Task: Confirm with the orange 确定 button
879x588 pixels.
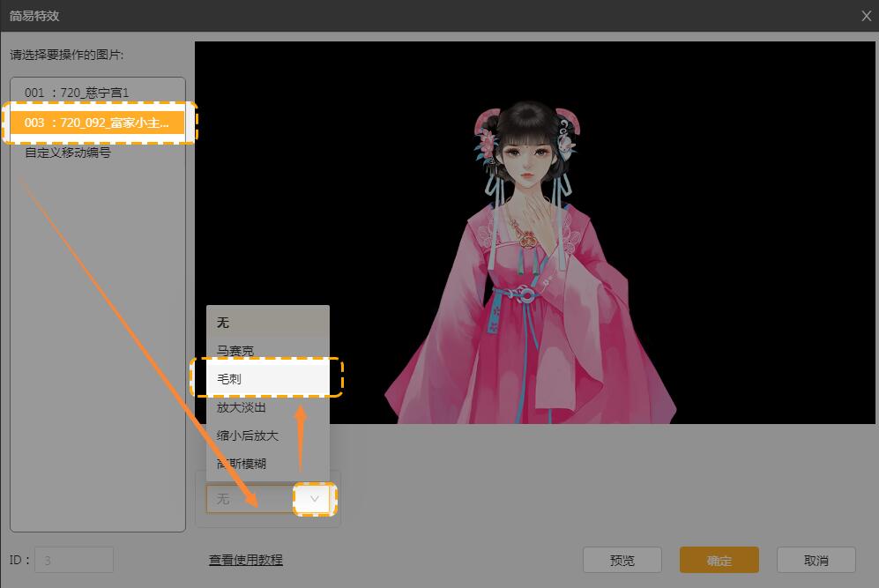Action: 719,560
